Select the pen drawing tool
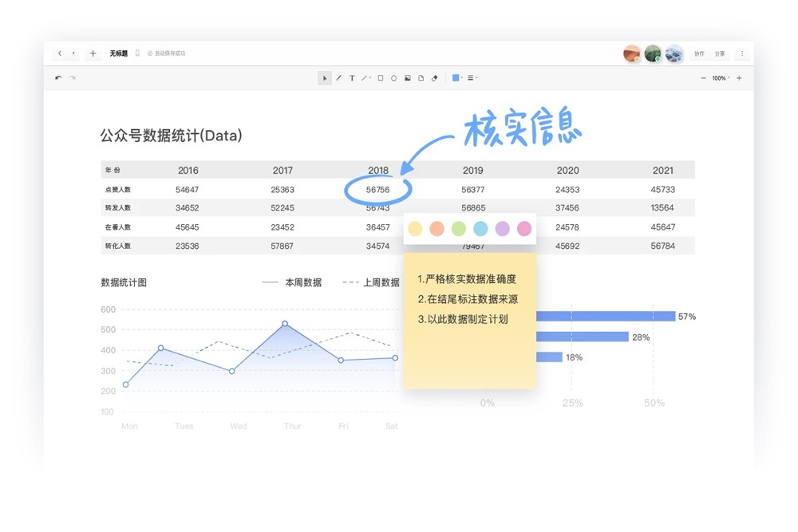The width and height of the screenshot is (798, 532). click(x=338, y=78)
